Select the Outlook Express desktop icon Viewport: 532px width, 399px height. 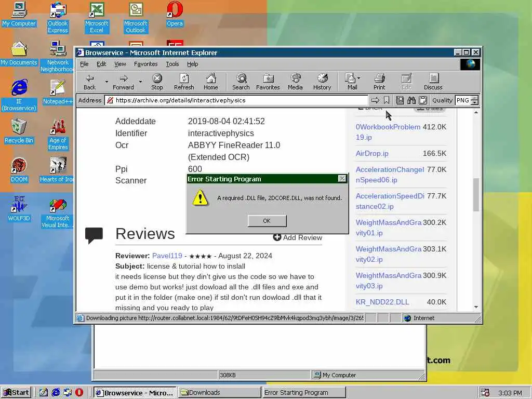click(x=58, y=18)
